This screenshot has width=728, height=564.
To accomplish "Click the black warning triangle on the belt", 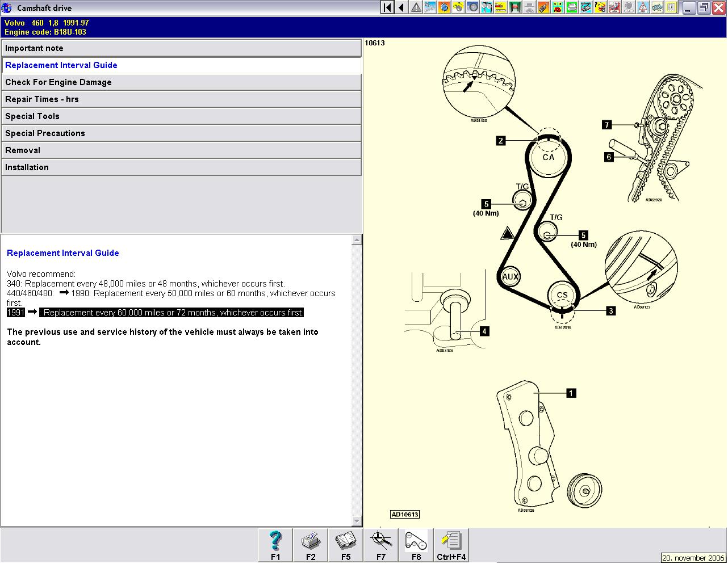I will 507,233.
